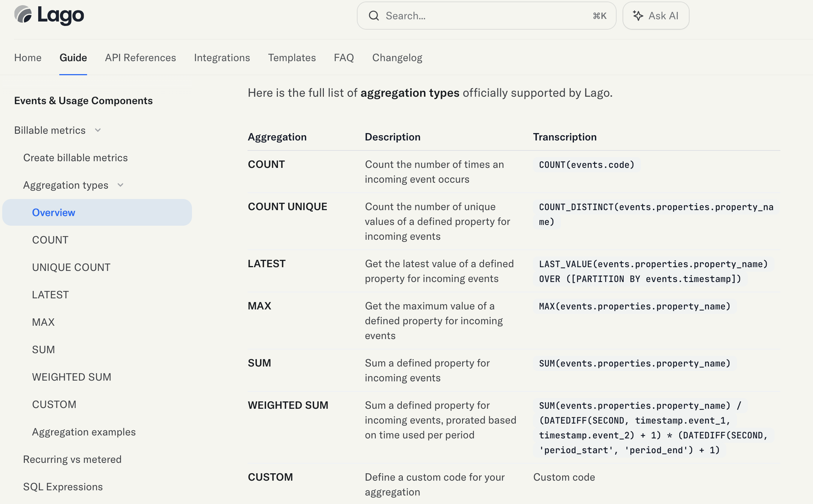Click the COUNT(events.code) code snippet
The width and height of the screenshot is (813, 504).
tap(587, 165)
